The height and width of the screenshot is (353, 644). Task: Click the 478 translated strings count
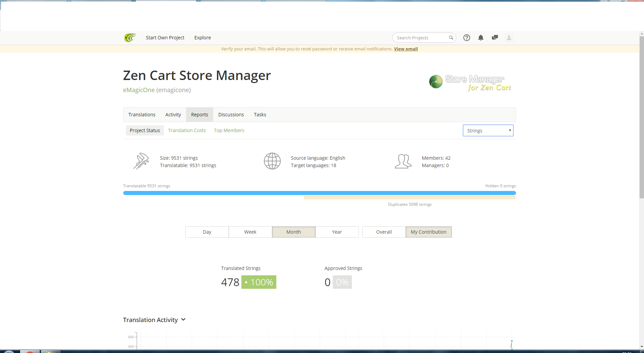[230, 282]
